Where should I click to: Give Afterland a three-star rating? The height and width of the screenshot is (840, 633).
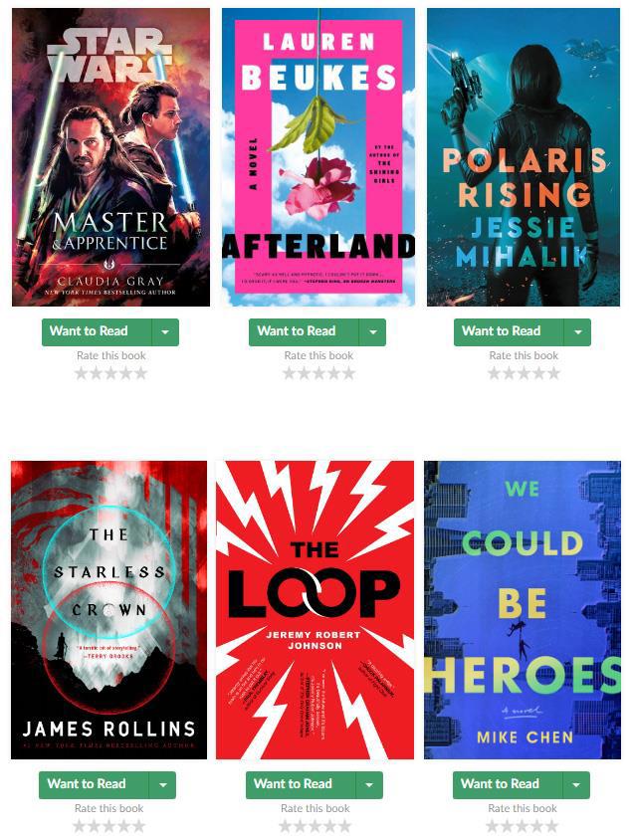click(x=318, y=373)
